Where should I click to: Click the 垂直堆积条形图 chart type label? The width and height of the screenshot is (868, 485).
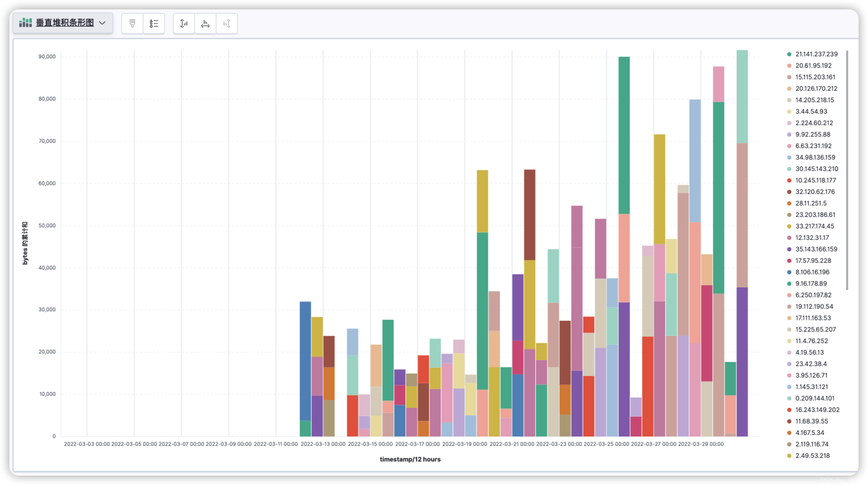click(65, 23)
